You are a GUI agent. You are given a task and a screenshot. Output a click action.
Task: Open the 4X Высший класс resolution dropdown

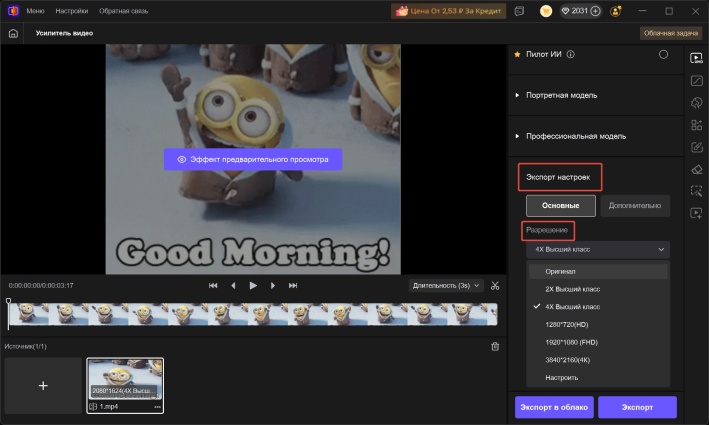pyautogui.click(x=598, y=250)
